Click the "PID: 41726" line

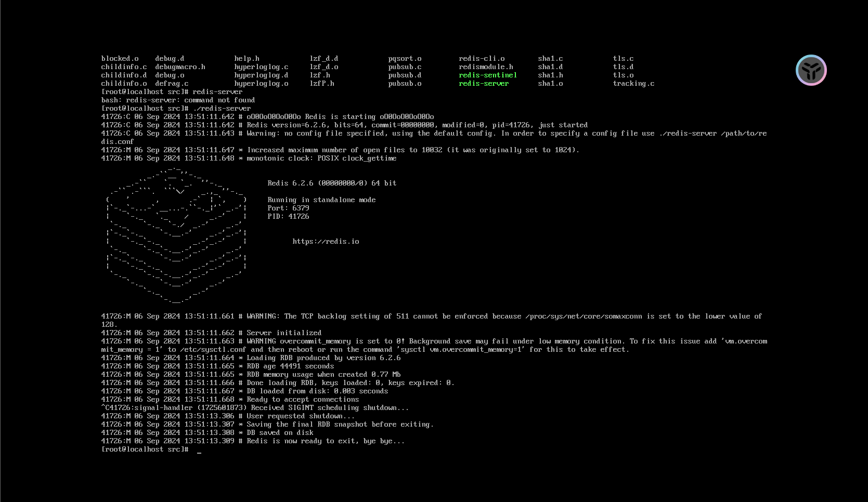click(288, 216)
